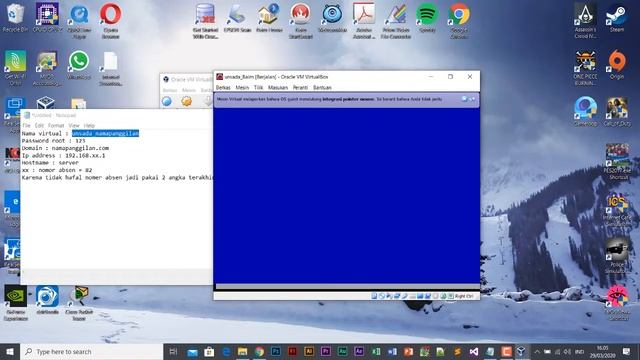Open PowerPoint from the taskbar
640x360 pixels.
[409, 351]
